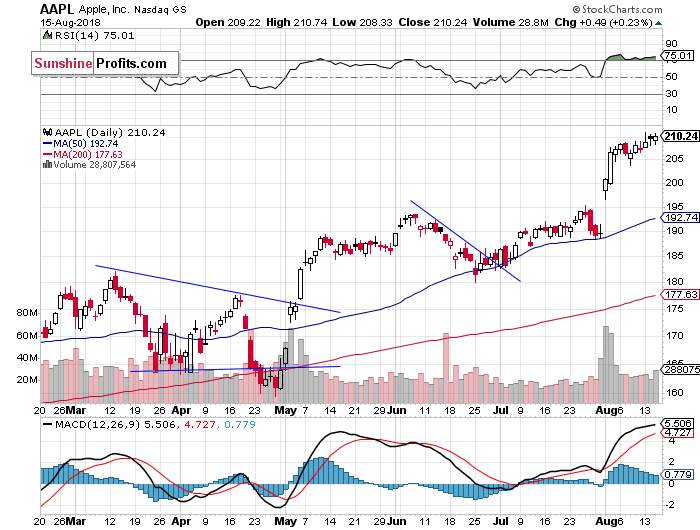Screen dimensions: 700x530
Task: Click the 90 label on RSI axis
Action: pyautogui.click(x=671, y=44)
